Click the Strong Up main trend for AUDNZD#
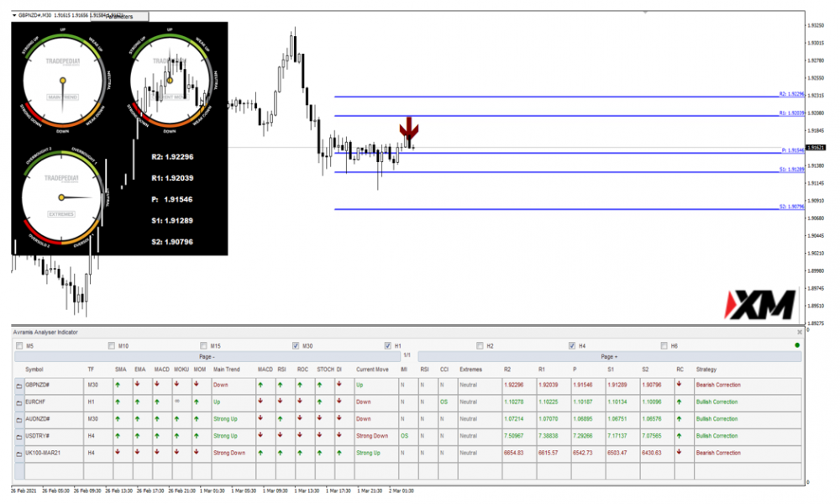This screenshot has height=504, width=840. tap(225, 419)
